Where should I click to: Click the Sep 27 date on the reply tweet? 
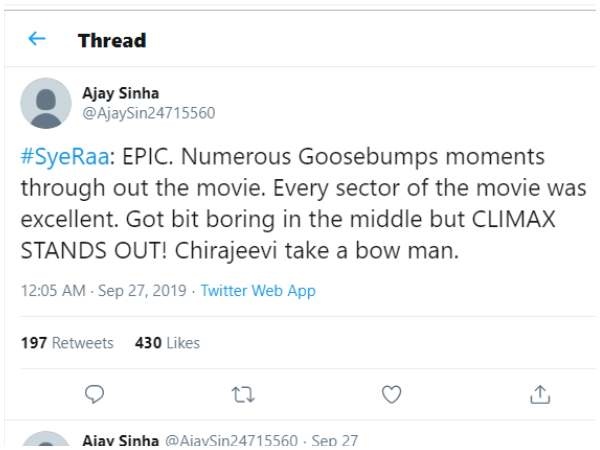click(334, 440)
